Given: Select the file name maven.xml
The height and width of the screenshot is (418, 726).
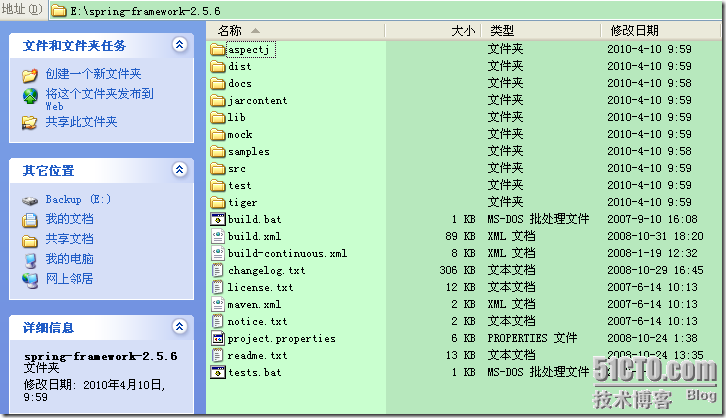Looking at the screenshot, I should pyautogui.click(x=254, y=305).
